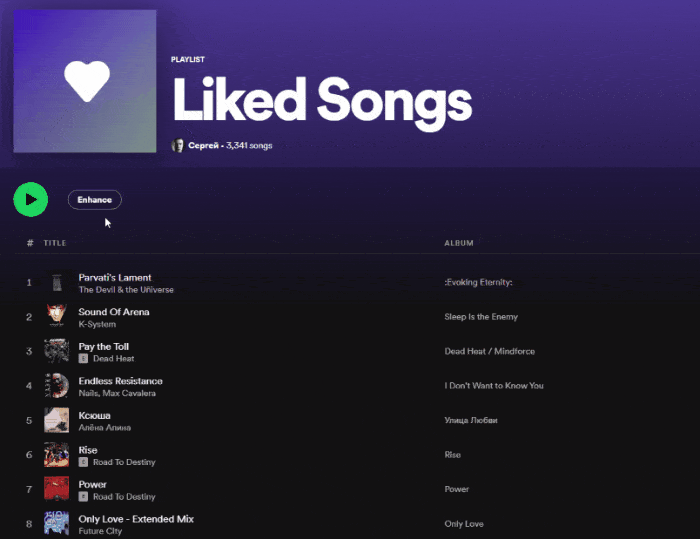
Task: Click the Ксюша track cover art
Action: pyautogui.click(x=57, y=420)
